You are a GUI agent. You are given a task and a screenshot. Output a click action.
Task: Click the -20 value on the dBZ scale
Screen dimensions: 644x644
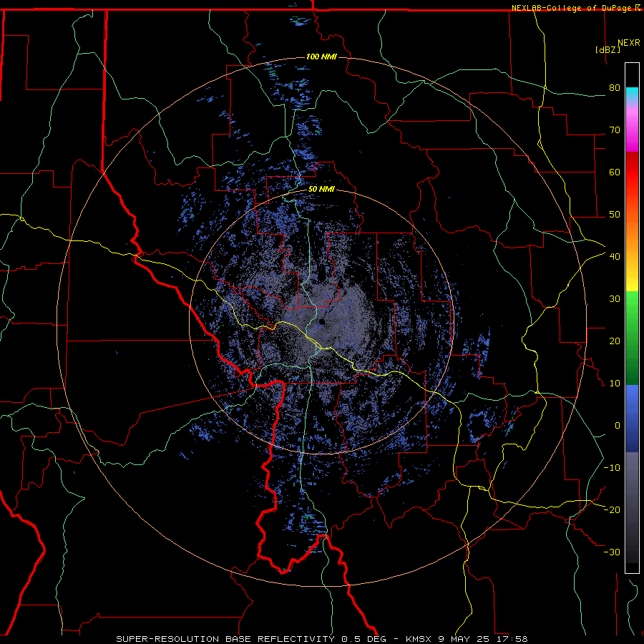612,509
